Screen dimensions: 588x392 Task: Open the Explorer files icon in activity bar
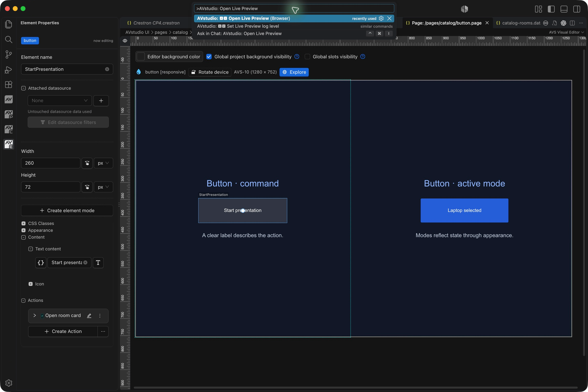coord(9,24)
